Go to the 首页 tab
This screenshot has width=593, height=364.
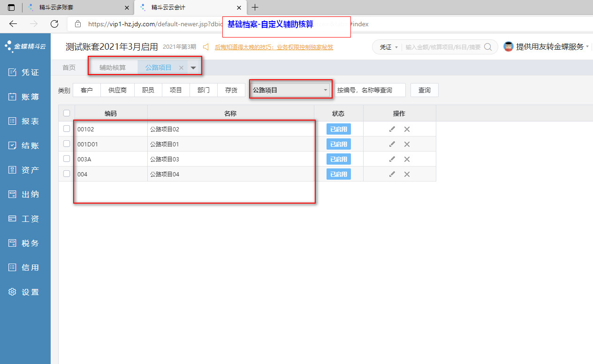[x=69, y=68]
